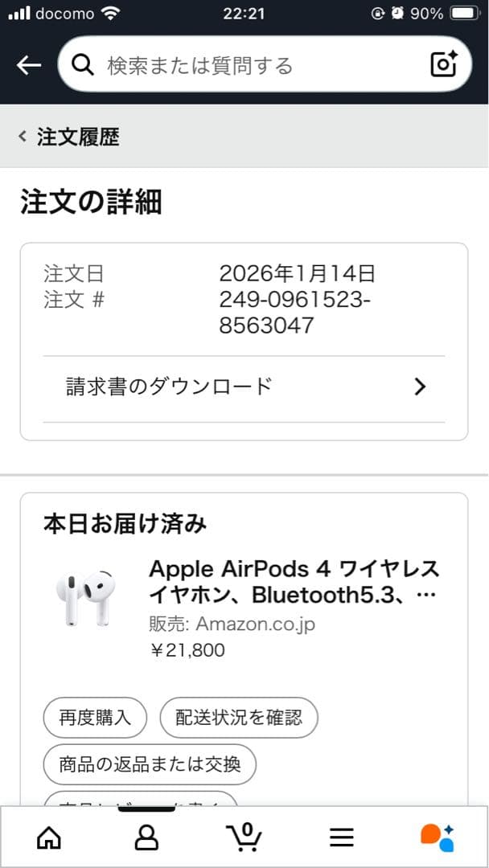Open the 注文履歴 breadcrumb chevron
This screenshot has width=489, height=868.
(x=21, y=136)
